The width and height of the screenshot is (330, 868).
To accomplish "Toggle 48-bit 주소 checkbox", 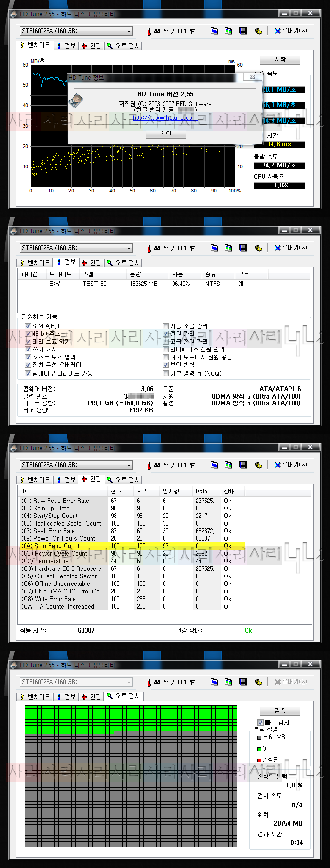I will (28, 334).
